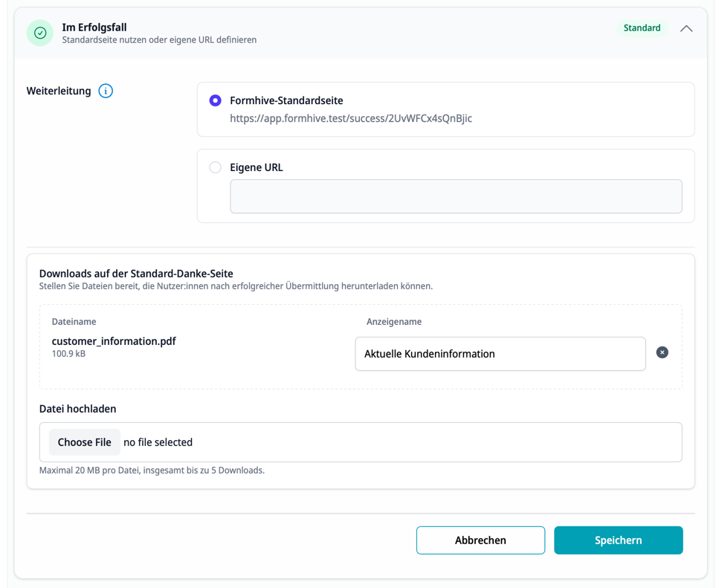Click the 'no file selected' text
Screen dimensions: 719x588
(158, 442)
